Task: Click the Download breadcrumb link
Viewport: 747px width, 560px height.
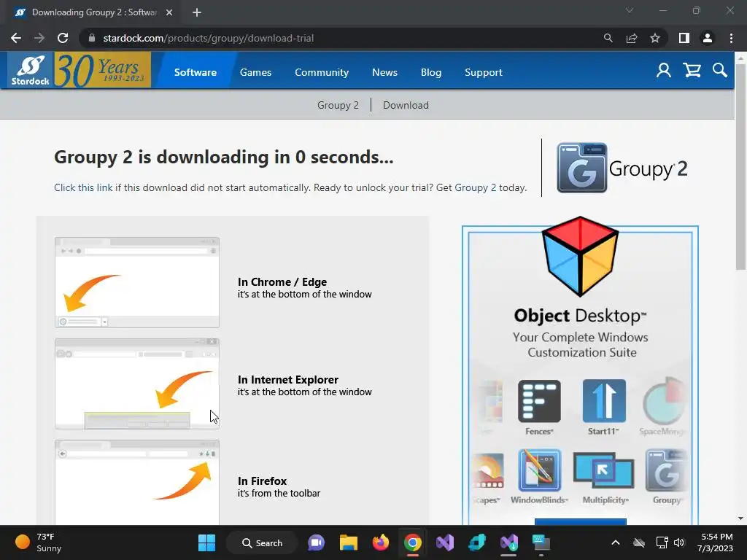Action: click(x=406, y=105)
